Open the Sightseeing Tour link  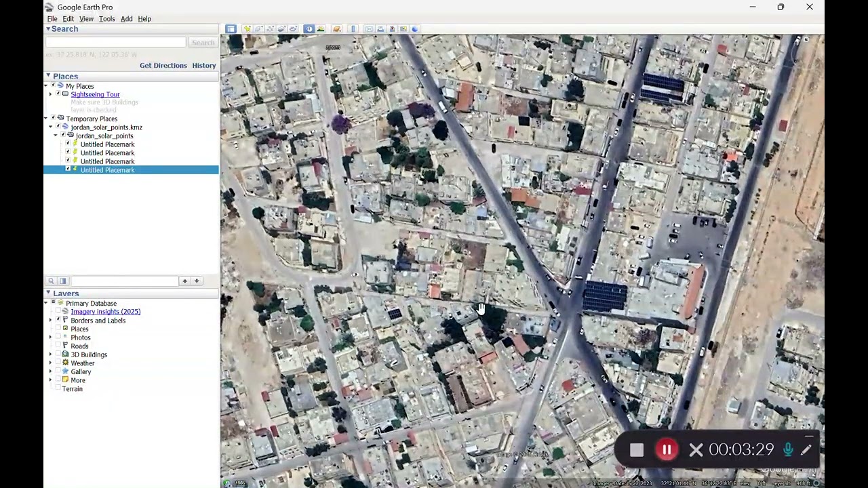(95, 94)
